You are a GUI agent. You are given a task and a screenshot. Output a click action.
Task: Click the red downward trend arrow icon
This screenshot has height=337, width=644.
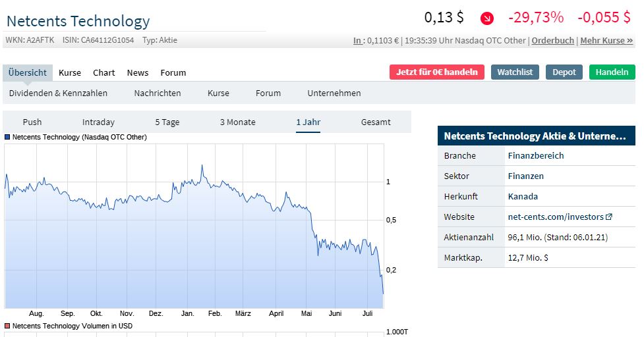pyautogui.click(x=487, y=18)
